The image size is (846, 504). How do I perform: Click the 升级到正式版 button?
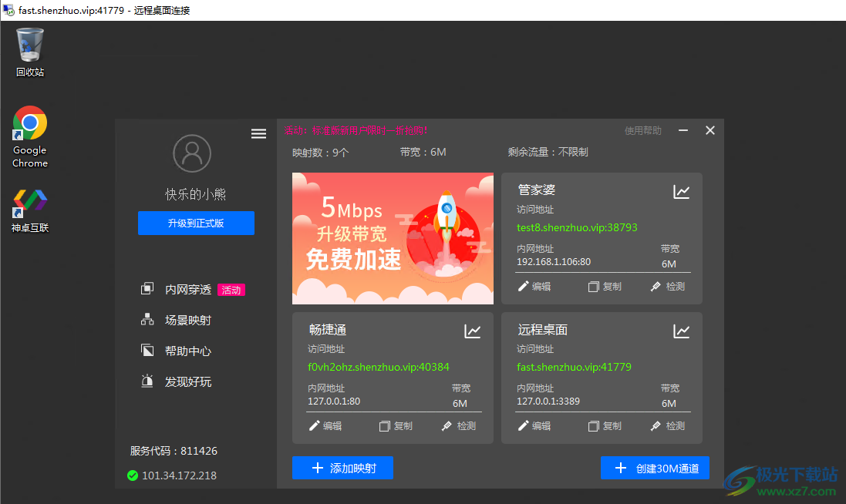(x=196, y=223)
